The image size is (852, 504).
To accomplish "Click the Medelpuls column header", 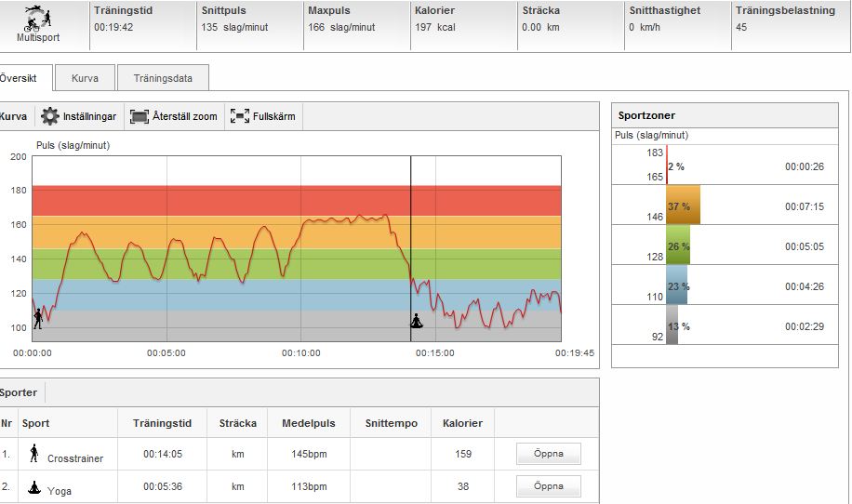I will point(308,423).
